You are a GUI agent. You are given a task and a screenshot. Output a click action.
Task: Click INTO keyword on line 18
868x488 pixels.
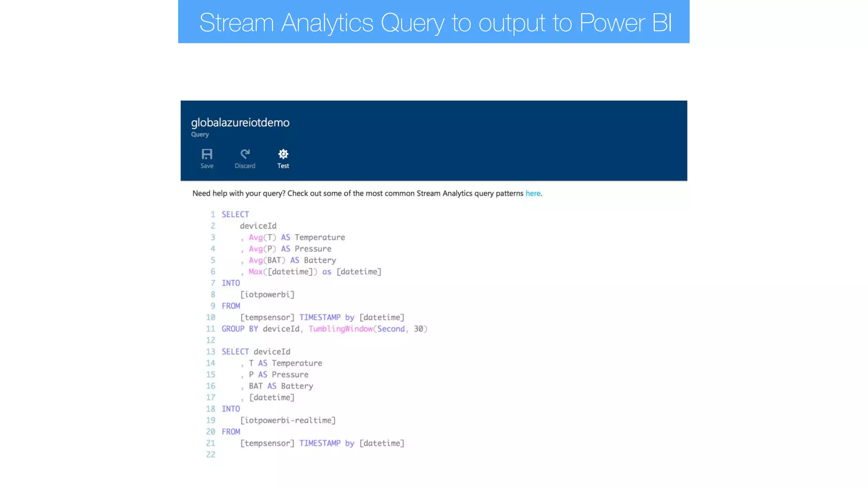[x=231, y=409]
